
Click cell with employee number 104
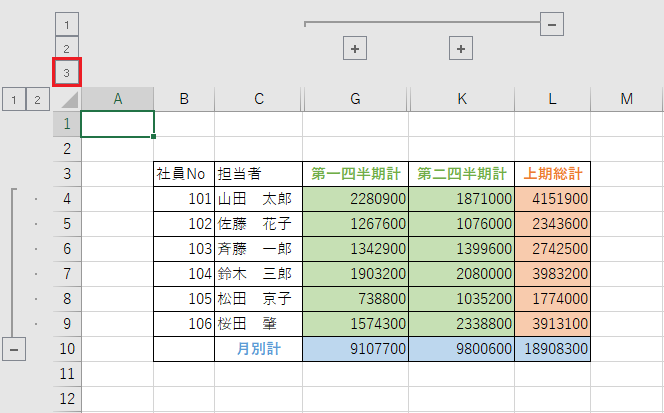(184, 274)
